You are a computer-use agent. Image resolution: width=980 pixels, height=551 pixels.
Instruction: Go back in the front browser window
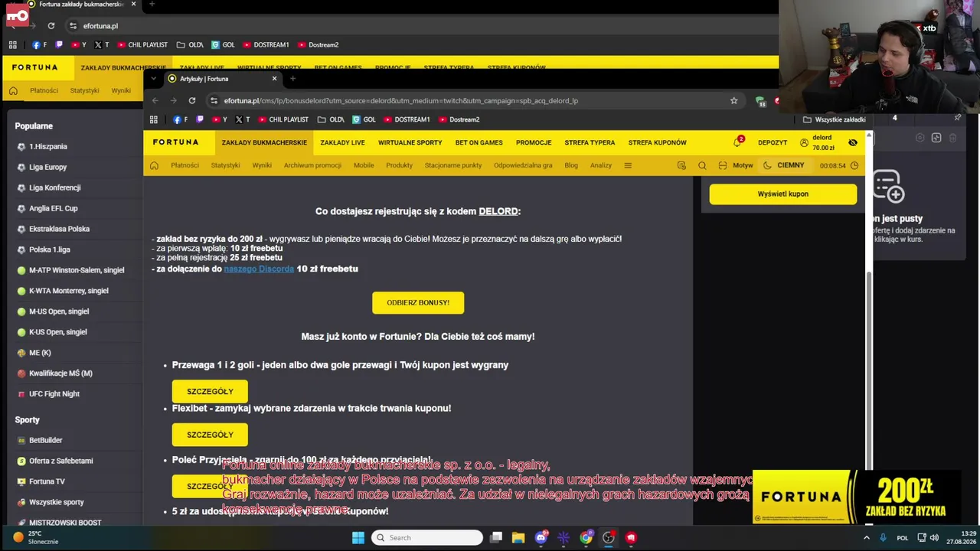155,100
